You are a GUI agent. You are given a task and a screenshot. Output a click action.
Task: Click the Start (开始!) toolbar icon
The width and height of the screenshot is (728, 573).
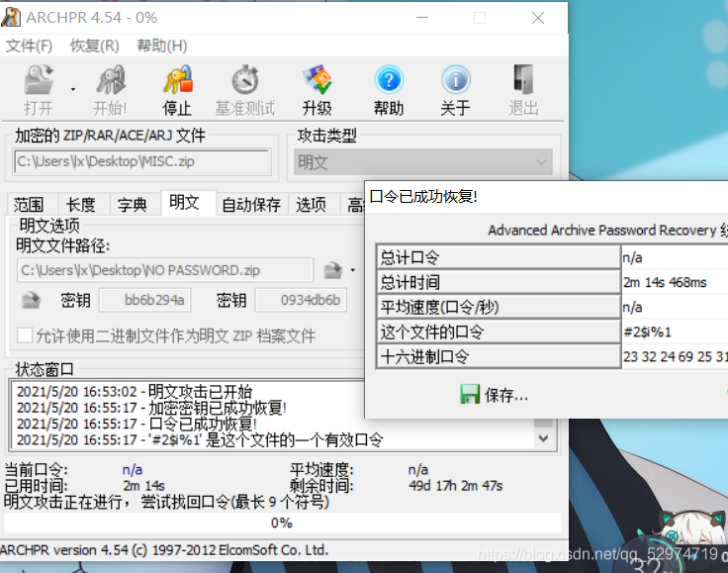tap(111, 80)
